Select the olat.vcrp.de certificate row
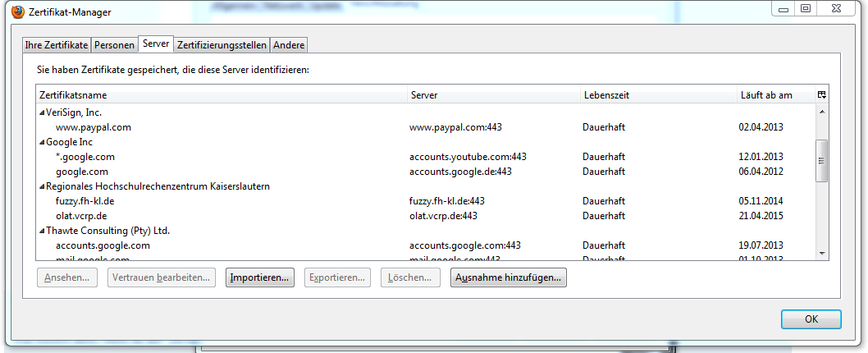Image resolution: width=868 pixels, height=353 pixels. coord(427,216)
